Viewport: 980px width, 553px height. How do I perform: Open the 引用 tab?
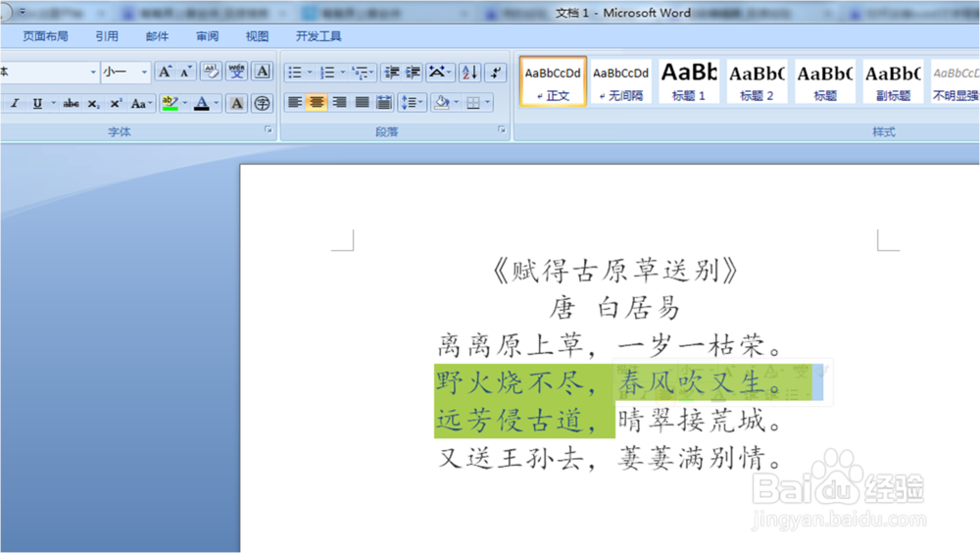[107, 36]
